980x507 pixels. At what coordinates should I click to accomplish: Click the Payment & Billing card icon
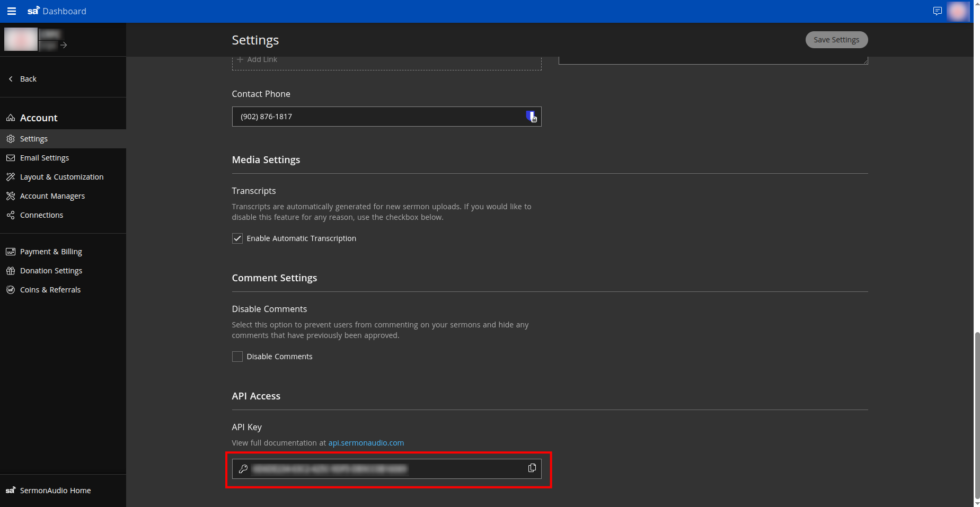click(x=11, y=252)
